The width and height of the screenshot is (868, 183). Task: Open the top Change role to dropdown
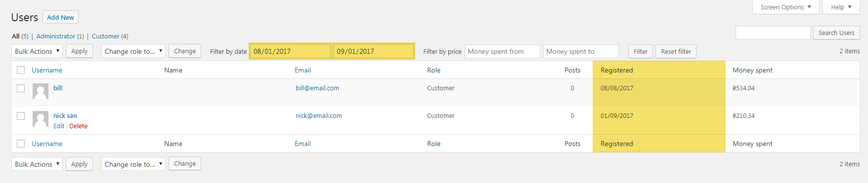[x=133, y=51]
